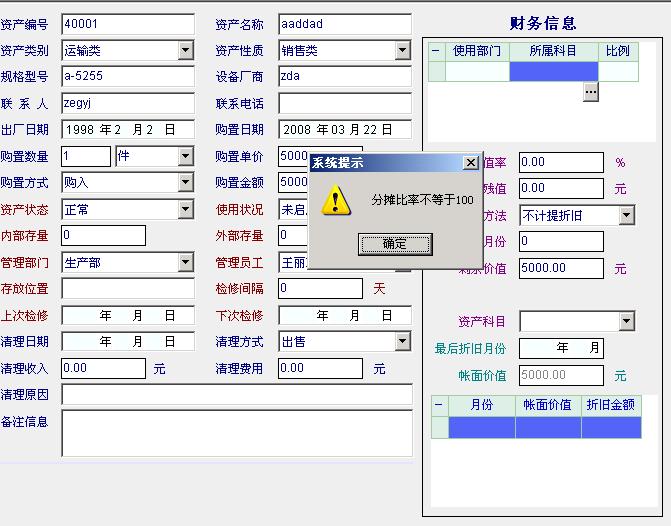Collapse the 月份 table minus icon
The image size is (671, 526).
(x=439, y=405)
